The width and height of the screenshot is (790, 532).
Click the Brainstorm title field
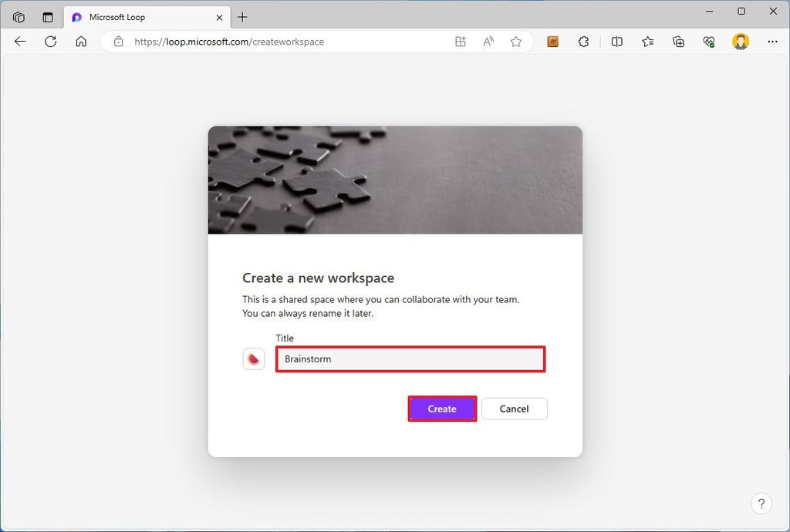tap(410, 359)
